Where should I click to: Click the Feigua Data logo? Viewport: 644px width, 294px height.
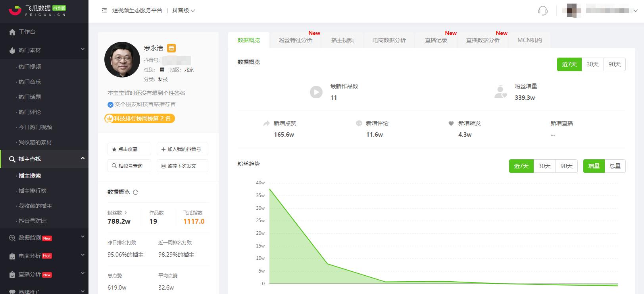[x=37, y=11]
